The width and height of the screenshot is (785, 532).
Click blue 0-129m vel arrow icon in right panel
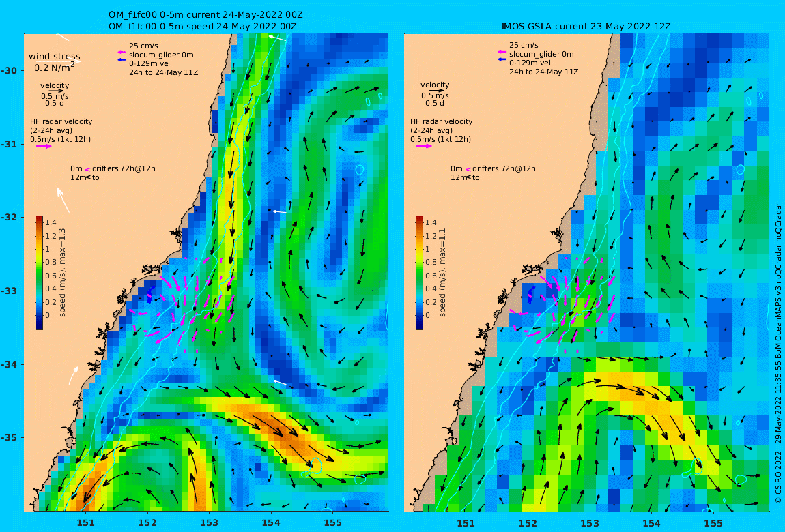point(502,59)
